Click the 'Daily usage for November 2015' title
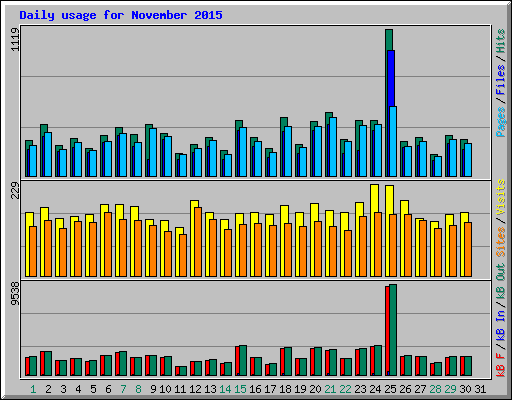 [121, 15]
